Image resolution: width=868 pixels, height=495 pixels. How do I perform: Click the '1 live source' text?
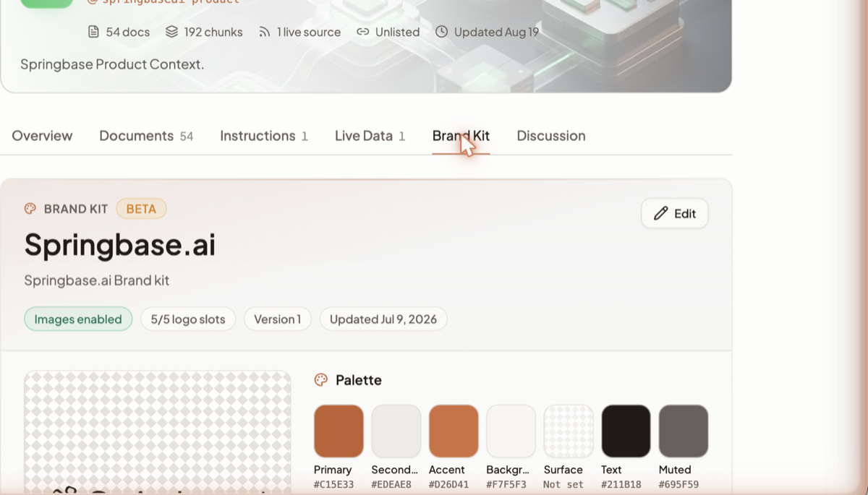click(x=309, y=32)
